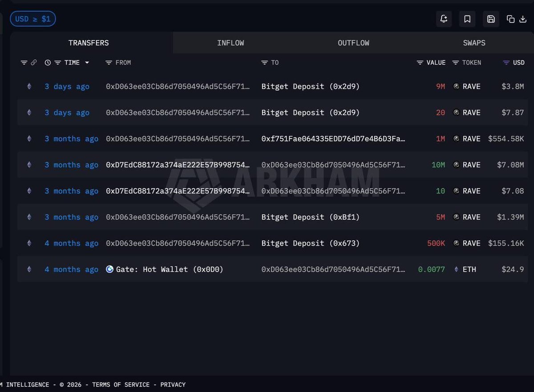Click the TIME column filter icon
534x392 pixels.
click(x=58, y=63)
